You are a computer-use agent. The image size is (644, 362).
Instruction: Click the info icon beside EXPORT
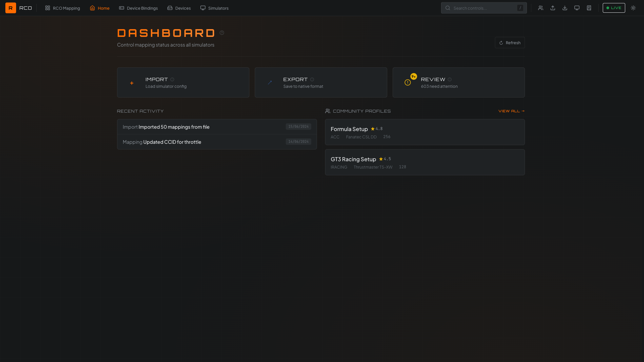[x=312, y=80]
